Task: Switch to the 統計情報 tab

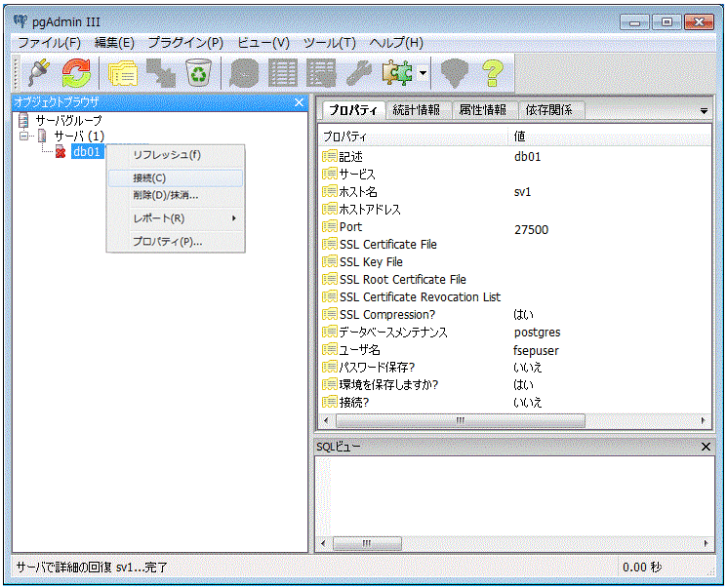Action: click(417, 110)
